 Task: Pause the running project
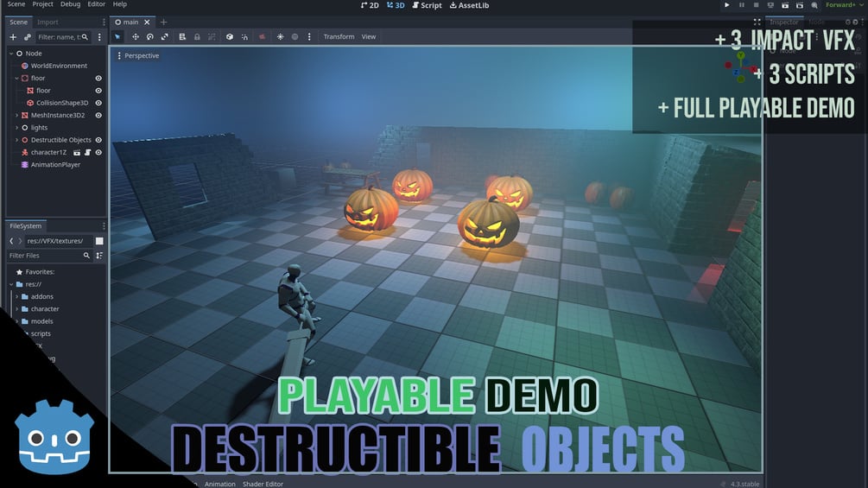pos(742,5)
